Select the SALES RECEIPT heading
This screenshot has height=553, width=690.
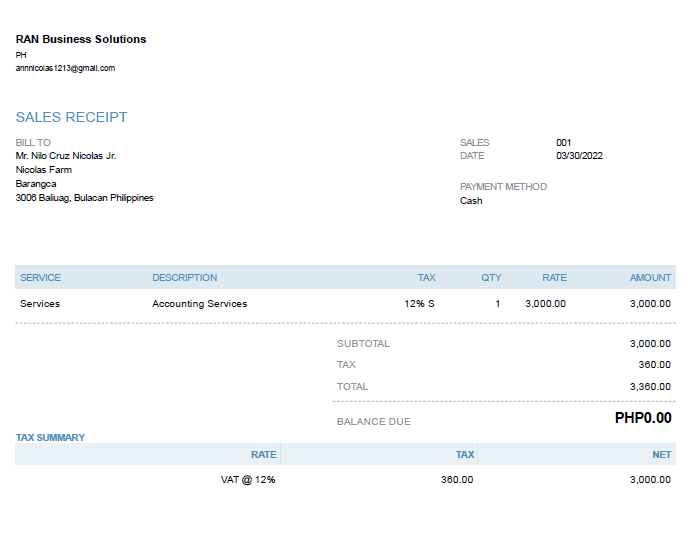72,117
